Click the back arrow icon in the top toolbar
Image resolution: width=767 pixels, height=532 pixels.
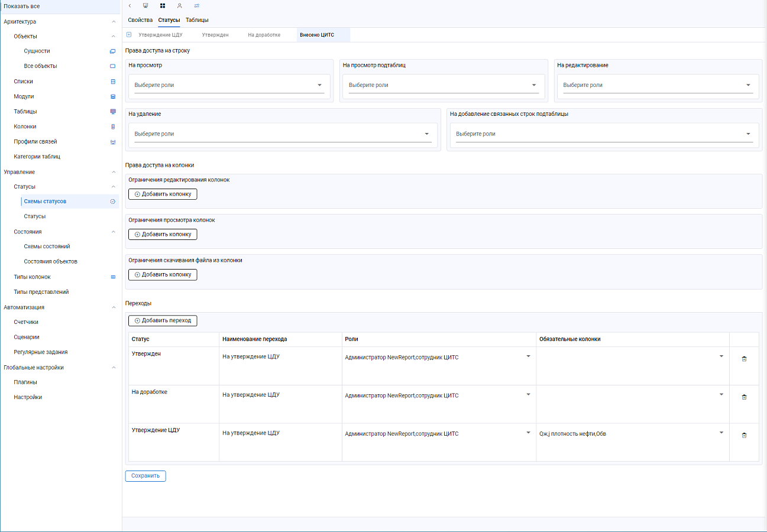tap(130, 5)
